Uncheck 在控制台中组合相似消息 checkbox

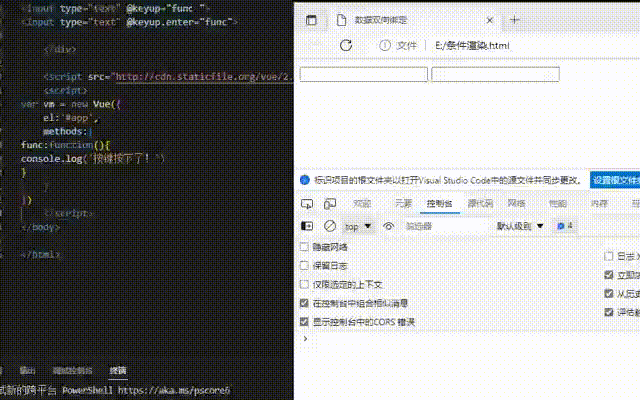point(304,303)
